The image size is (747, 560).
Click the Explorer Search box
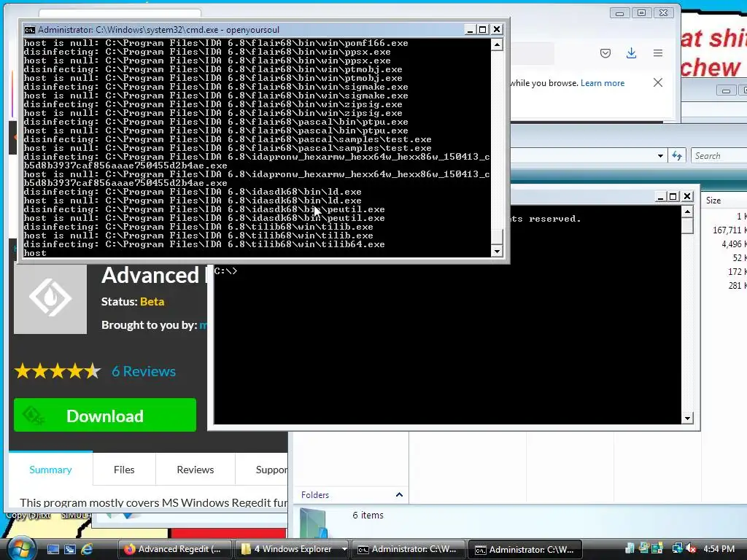(x=719, y=156)
